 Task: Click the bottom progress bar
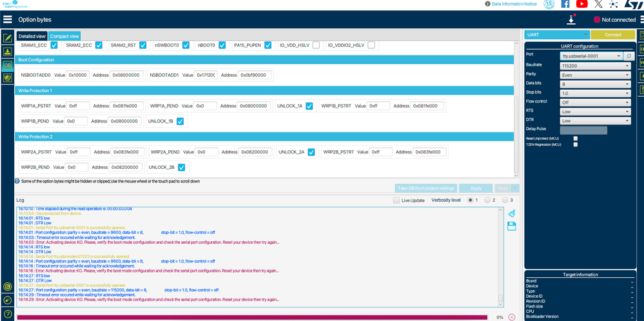(x=252, y=317)
